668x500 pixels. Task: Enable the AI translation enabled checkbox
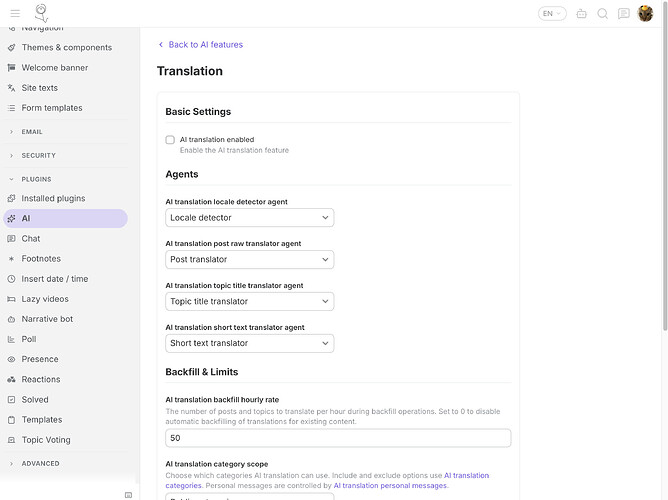coord(170,140)
